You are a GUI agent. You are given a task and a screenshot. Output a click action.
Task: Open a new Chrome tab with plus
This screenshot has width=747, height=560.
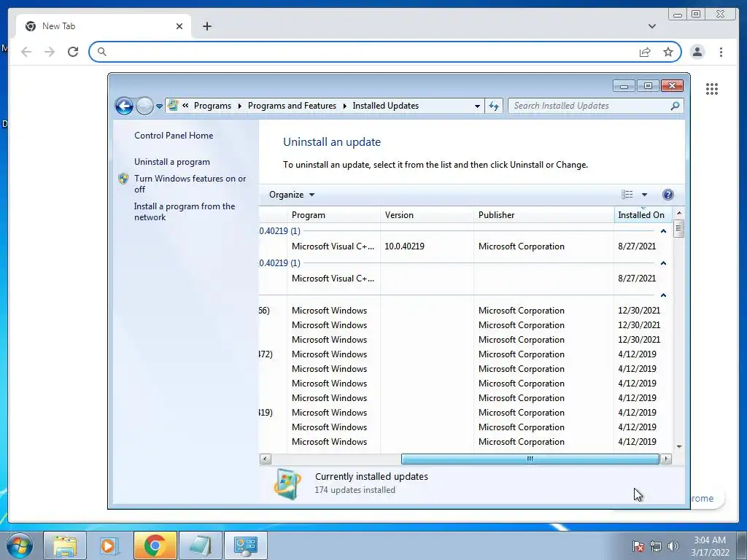pyautogui.click(x=206, y=26)
